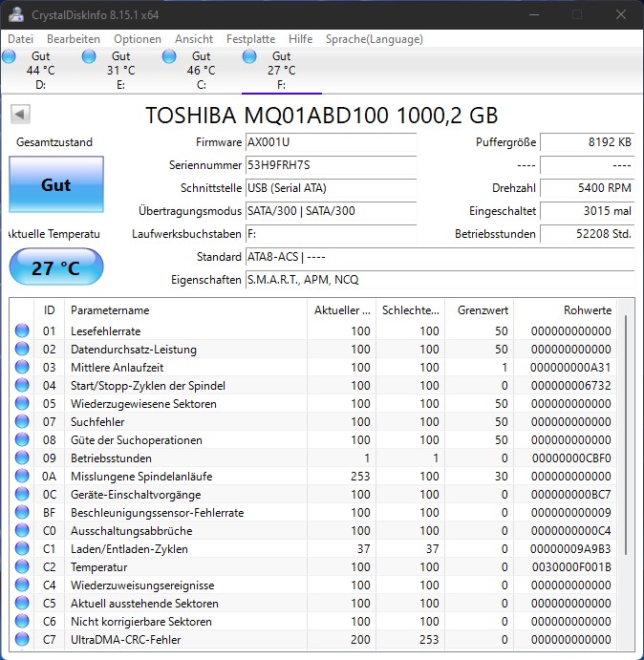Click the status orb for Lesefehlerrate row
Image resolution: width=644 pixels, height=660 pixels.
22,330
